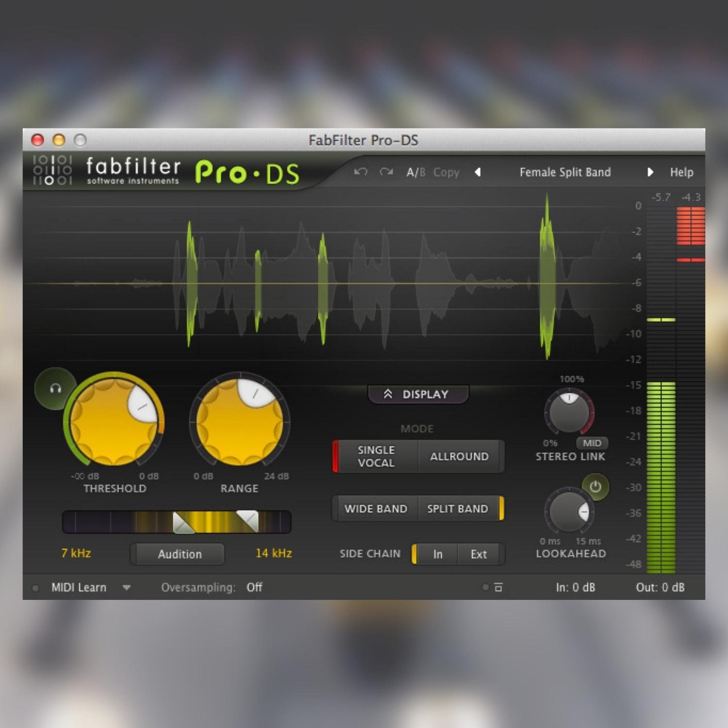Click the MIDI Learn indicator dot
Image resolution: width=728 pixels, height=728 pixels.
click(35, 588)
